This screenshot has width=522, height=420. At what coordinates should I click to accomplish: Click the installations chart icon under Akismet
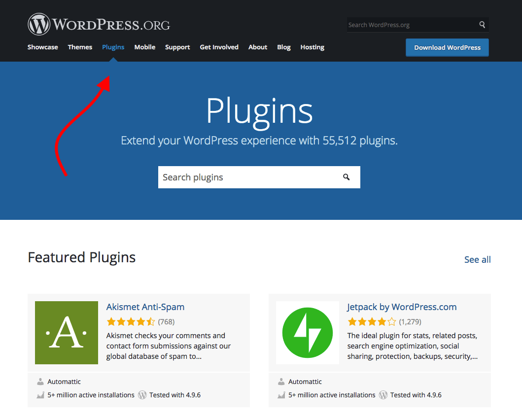[40, 395]
